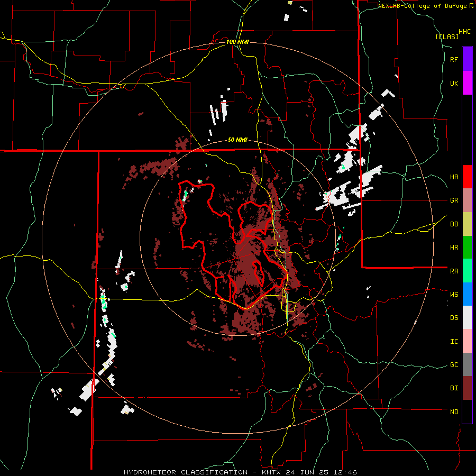
Task: Click the GC legend label
Action: 454,365
